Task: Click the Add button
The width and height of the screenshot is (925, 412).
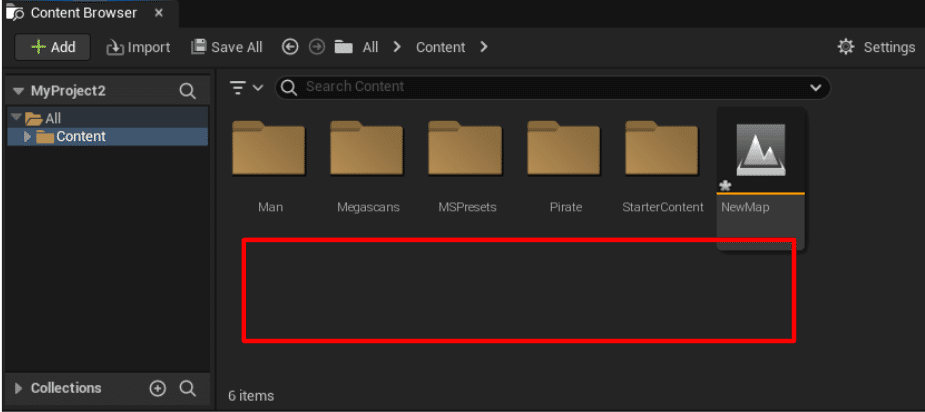Action: click(x=53, y=47)
